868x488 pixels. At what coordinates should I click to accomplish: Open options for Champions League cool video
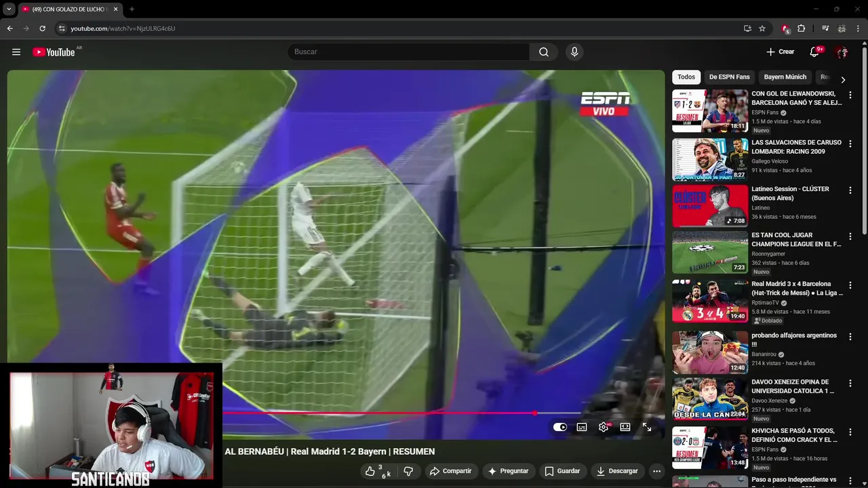click(x=850, y=237)
